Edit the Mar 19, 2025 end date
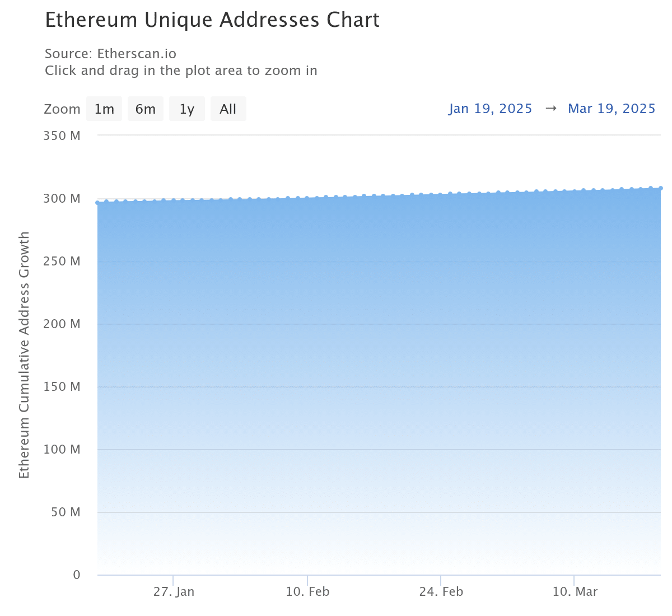Viewport: 672px width, 616px height. pyautogui.click(x=612, y=109)
